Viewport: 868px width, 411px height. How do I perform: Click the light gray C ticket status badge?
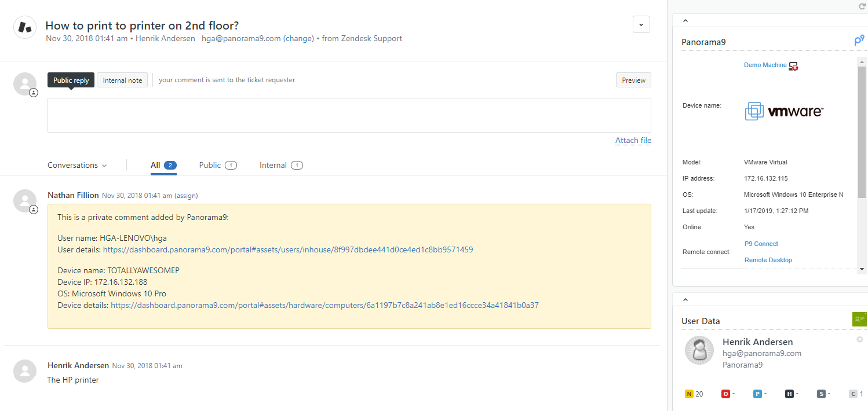coord(853,394)
